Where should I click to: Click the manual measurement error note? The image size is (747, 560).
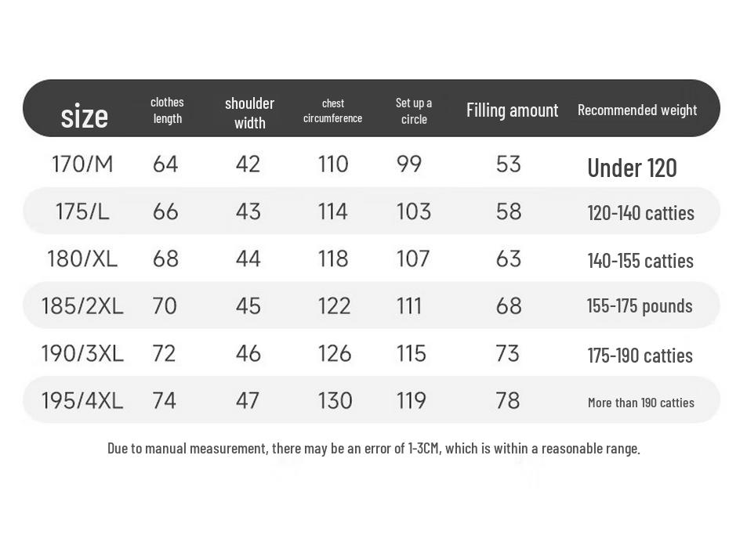[373, 448]
